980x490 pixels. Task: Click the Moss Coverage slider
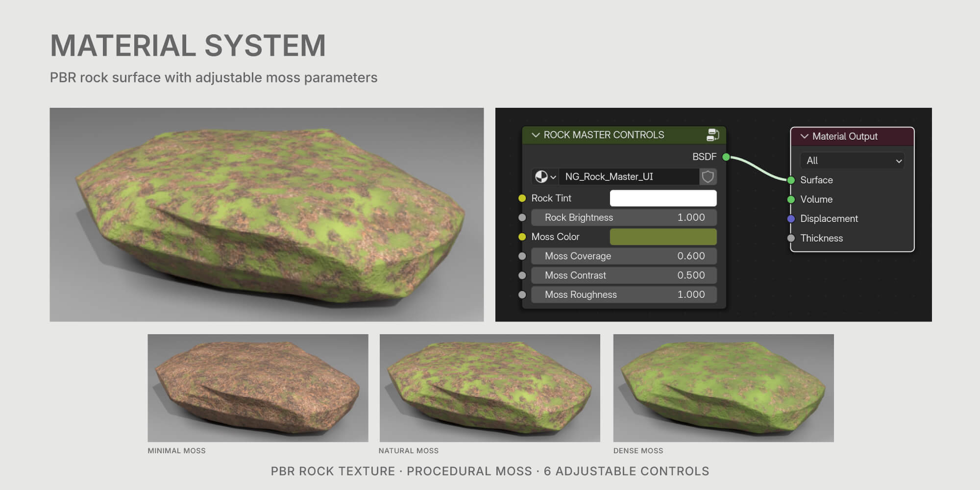coord(624,256)
